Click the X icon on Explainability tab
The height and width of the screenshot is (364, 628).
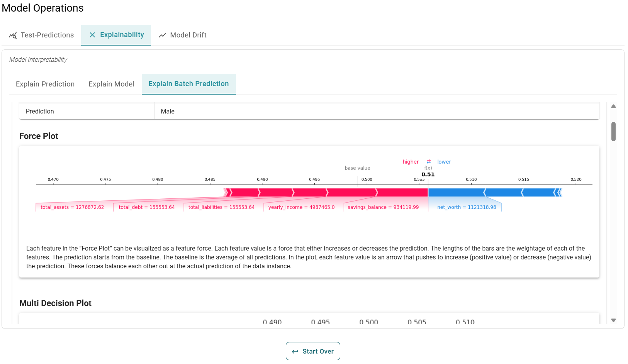pos(92,35)
